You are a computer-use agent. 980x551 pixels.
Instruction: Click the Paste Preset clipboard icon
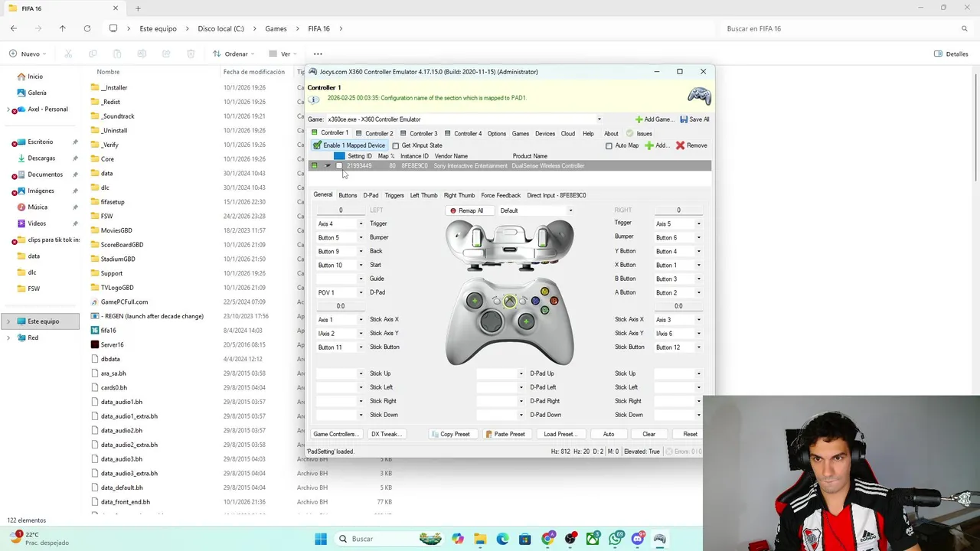pyautogui.click(x=489, y=434)
